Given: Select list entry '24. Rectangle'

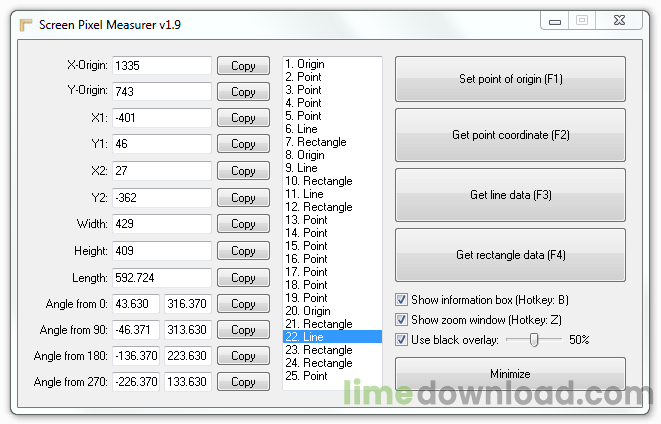Looking at the screenshot, I should (x=332, y=363).
